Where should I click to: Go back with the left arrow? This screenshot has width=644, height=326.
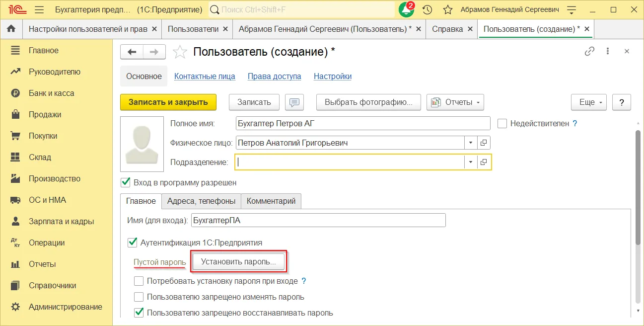[x=132, y=52]
